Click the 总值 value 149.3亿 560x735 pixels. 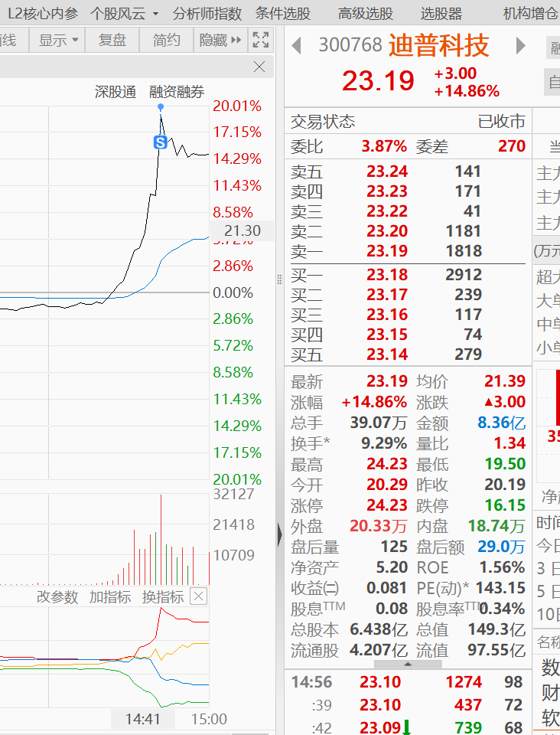click(x=497, y=629)
